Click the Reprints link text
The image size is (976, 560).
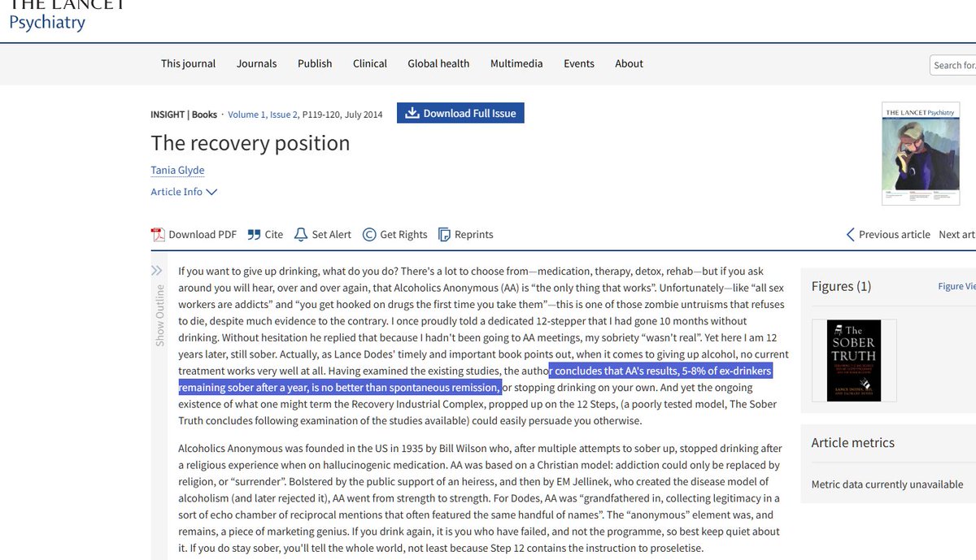pos(474,234)
